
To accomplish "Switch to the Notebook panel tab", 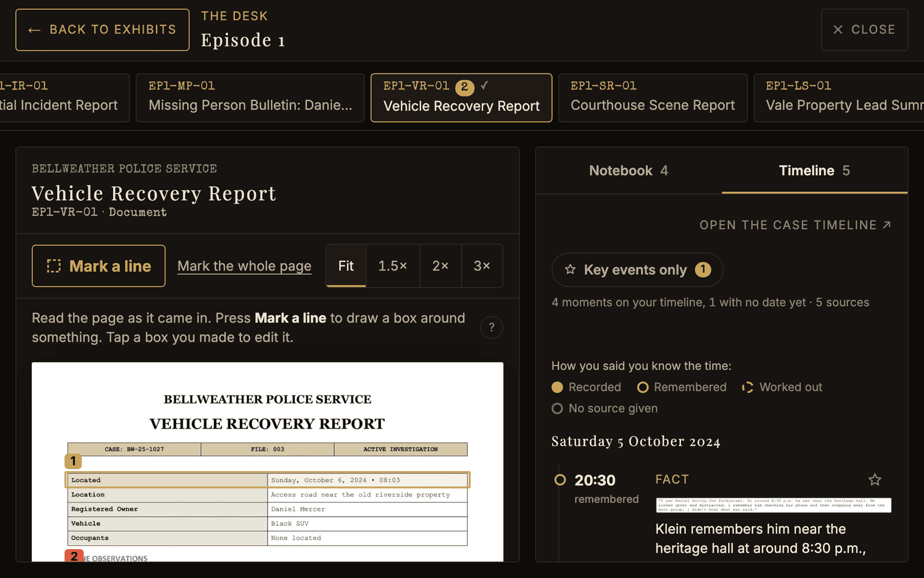I will [x=628, y=171].
